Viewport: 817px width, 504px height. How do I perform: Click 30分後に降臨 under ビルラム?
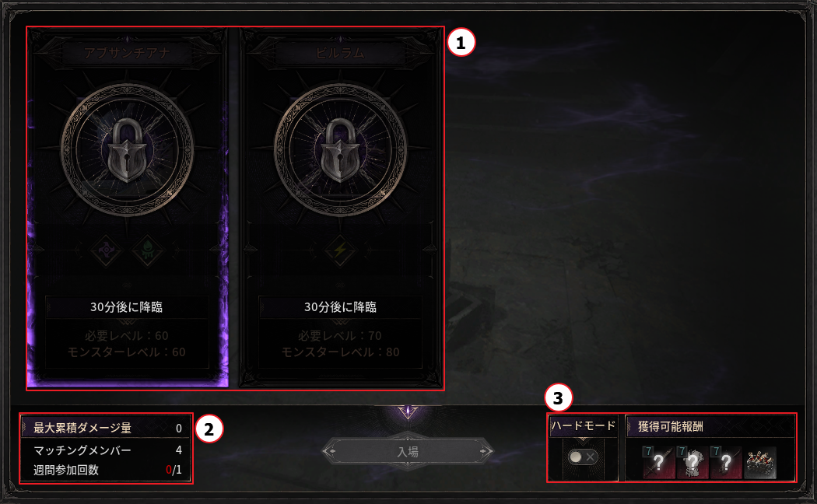[x=340, y=307]
